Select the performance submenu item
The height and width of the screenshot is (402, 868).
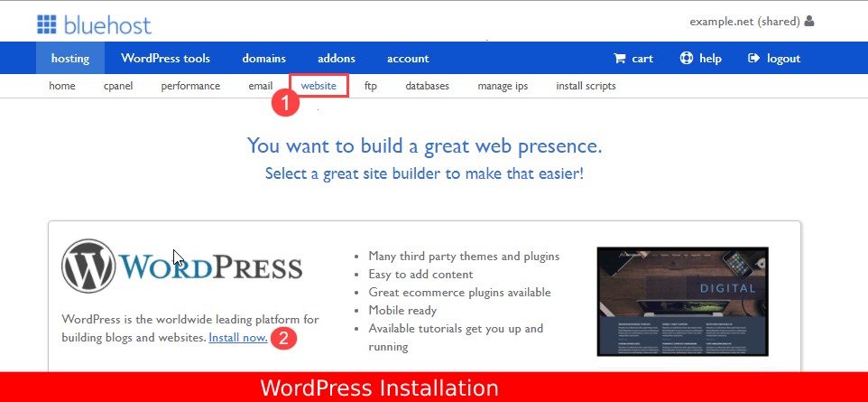pyautogui.click(x=190, y=86)
